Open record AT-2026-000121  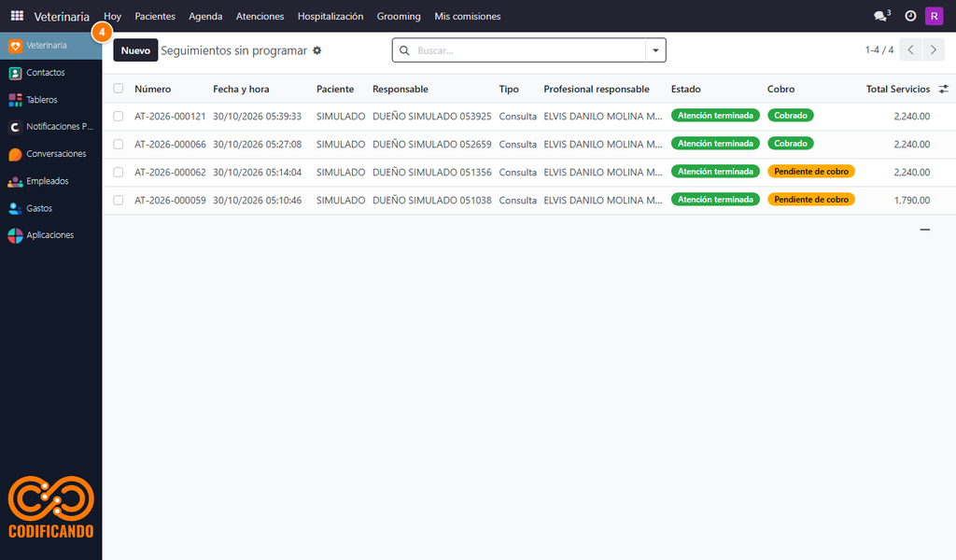[x=170, y=117]
